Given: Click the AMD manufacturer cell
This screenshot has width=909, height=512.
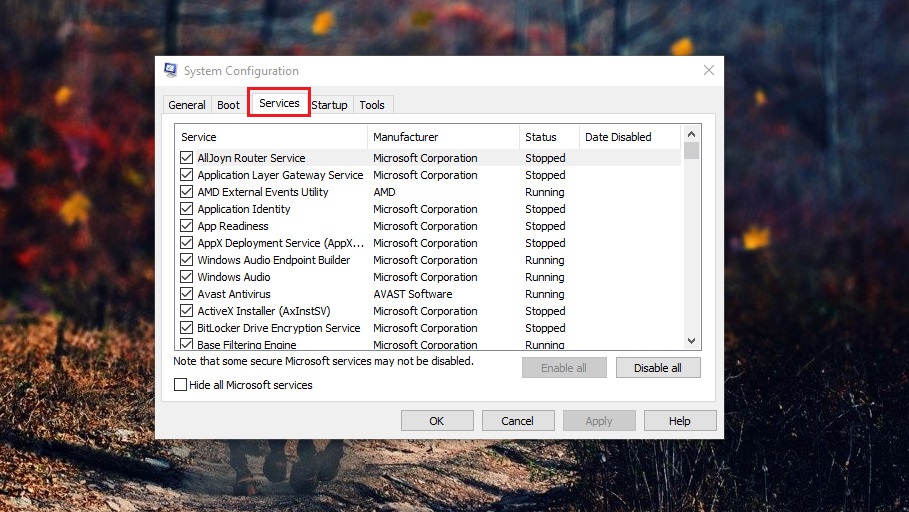Looking at the screenshot, I should point(384,192).
